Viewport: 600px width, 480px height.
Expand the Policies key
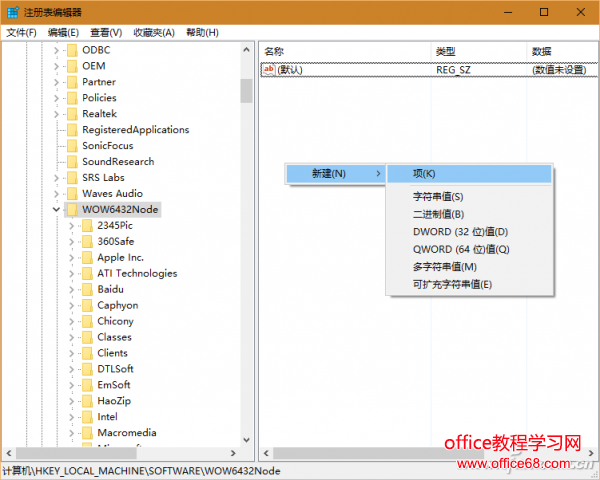[x=56, y=98]
